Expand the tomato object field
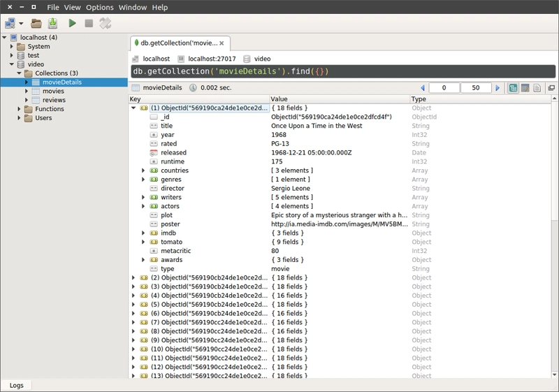The height and width of the screenshot is (392, 559). coord(143,242)
